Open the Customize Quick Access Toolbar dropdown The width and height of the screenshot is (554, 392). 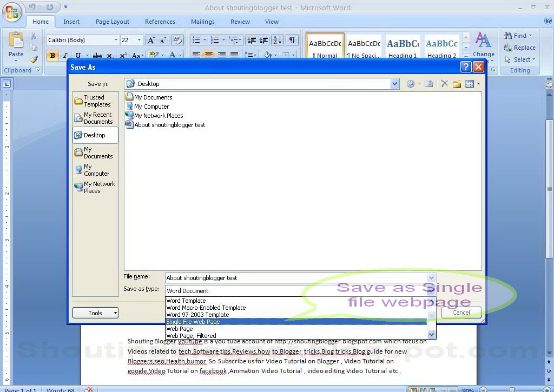click(65, 6)
